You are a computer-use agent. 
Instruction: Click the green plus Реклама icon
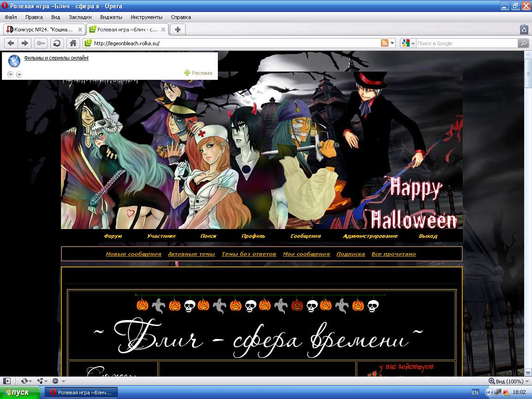pos(187,73)
